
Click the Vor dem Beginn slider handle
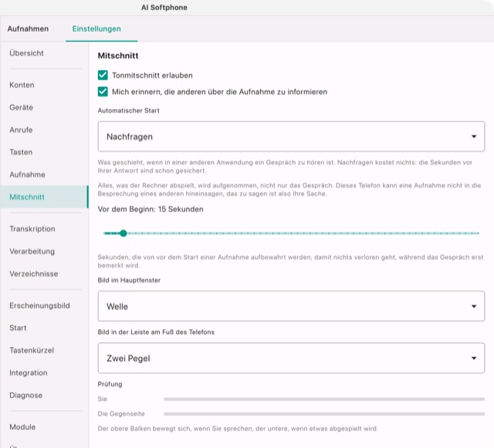point(123,234)
